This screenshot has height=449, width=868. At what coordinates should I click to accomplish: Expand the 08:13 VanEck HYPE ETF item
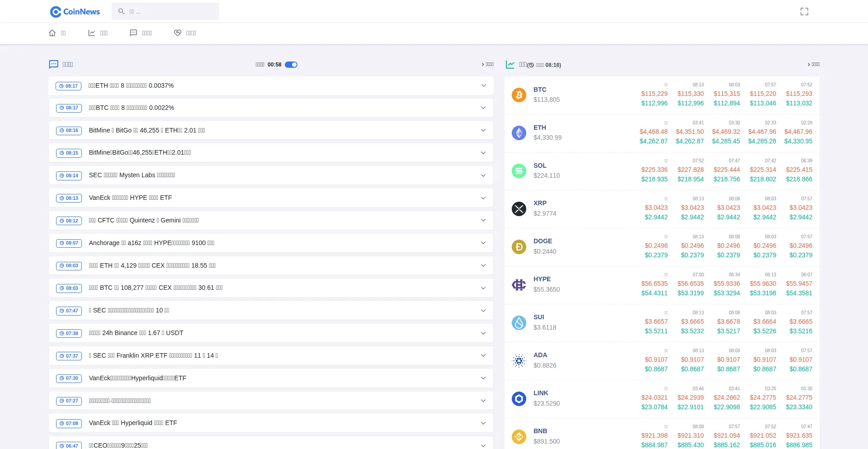[483, 198]
